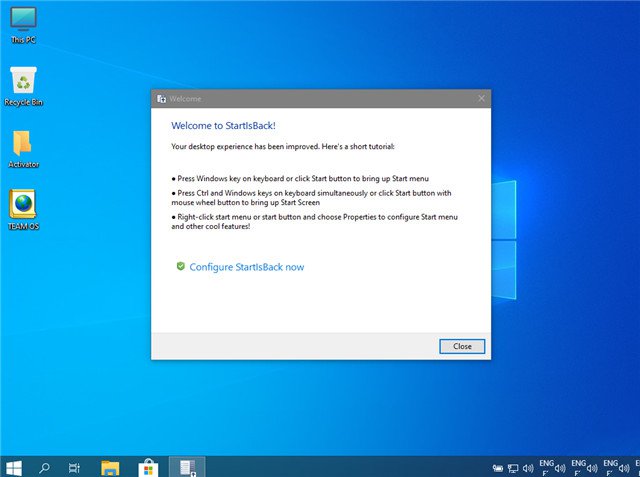Click the network tray icon

point(513,468)
